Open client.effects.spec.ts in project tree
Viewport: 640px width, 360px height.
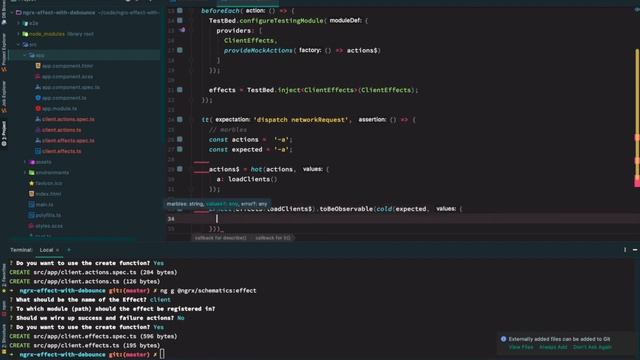pos(68,140)
